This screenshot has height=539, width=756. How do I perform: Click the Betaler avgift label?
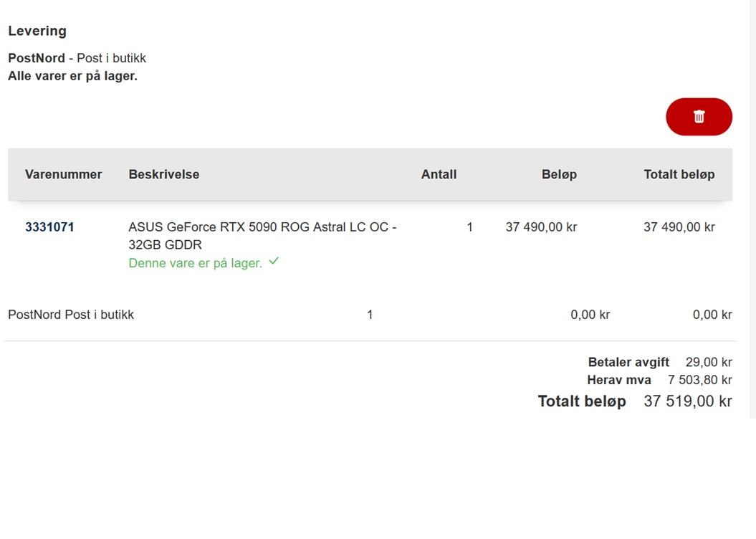click(628, 363)
